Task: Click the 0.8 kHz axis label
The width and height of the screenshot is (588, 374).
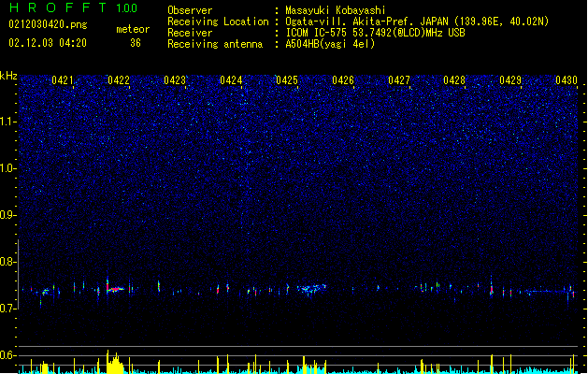Action: pos(8,262)
